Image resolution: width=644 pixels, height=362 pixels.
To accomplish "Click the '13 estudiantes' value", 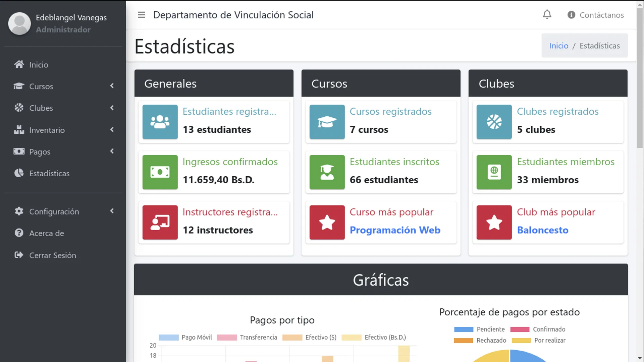I will 217,130.
